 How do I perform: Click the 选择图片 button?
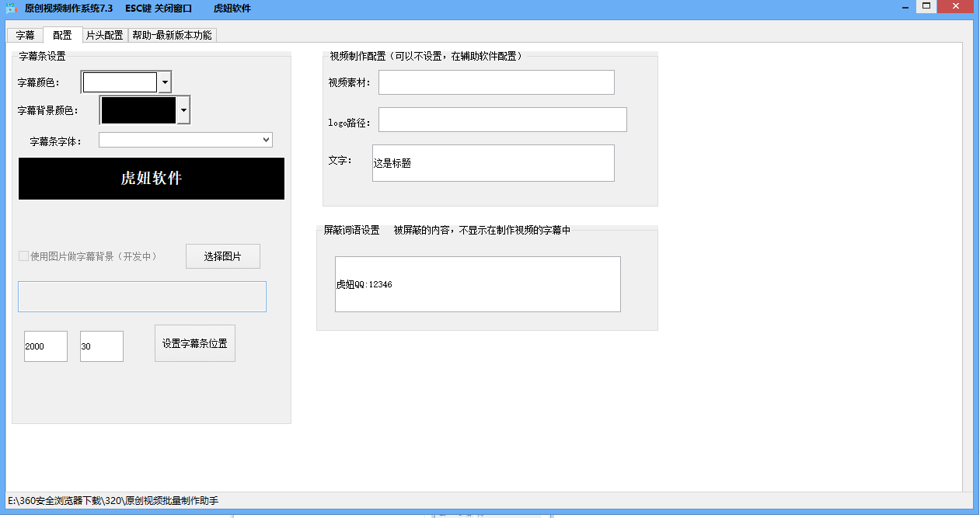pos(223,256)
